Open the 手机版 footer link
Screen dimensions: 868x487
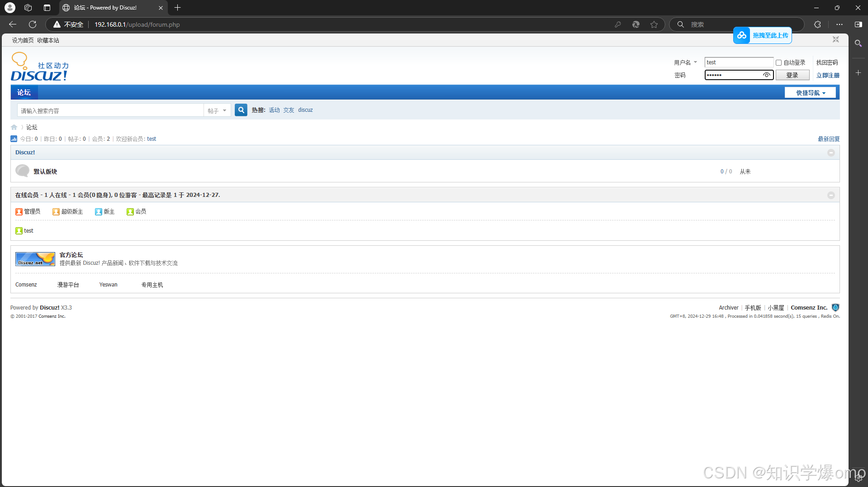click(x=753, y=308)
